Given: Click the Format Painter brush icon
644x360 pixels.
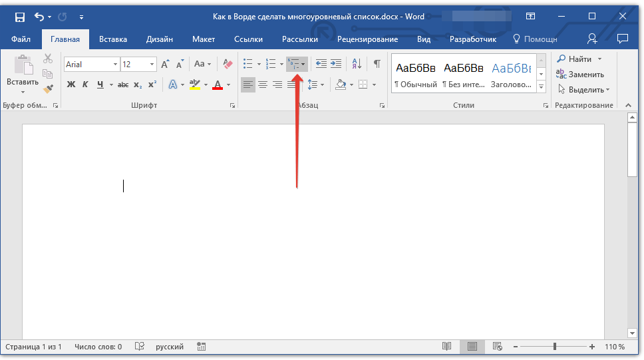Looking at the screenshot, I should (x=48, y=88).
